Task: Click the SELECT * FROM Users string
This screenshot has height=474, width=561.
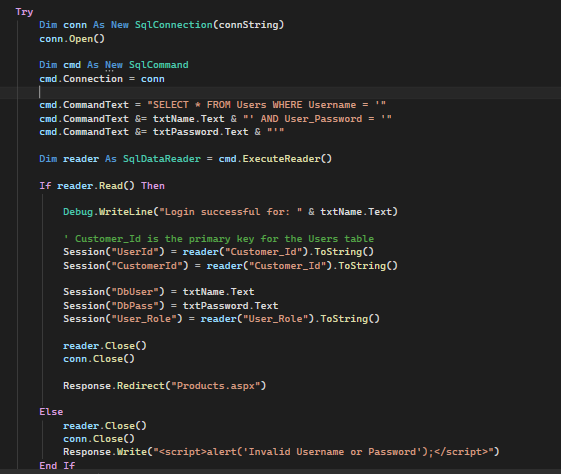Action: 267,105
